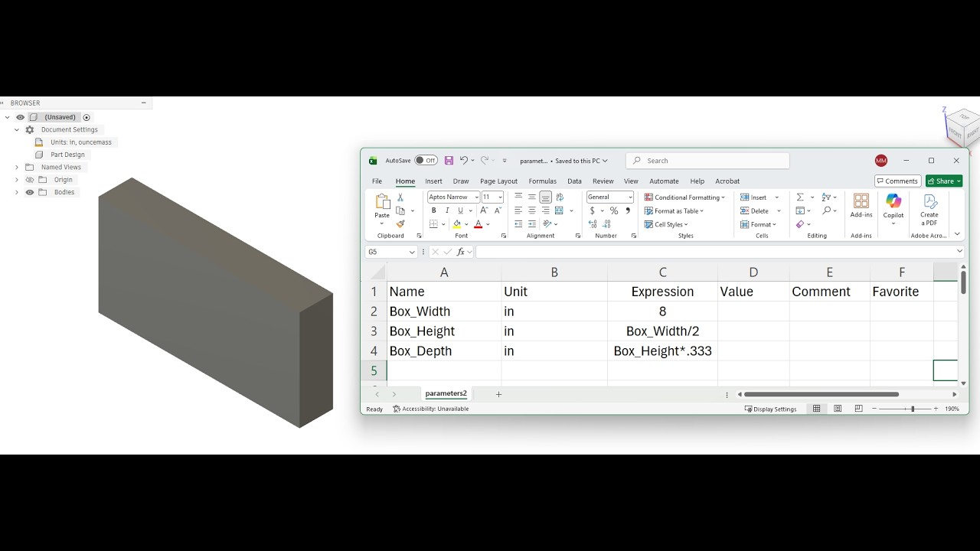Screen dimensions: 980x551
Task: Open the fill color yellow swatch button
Action: pyautogui.click(x=457, y=224)
